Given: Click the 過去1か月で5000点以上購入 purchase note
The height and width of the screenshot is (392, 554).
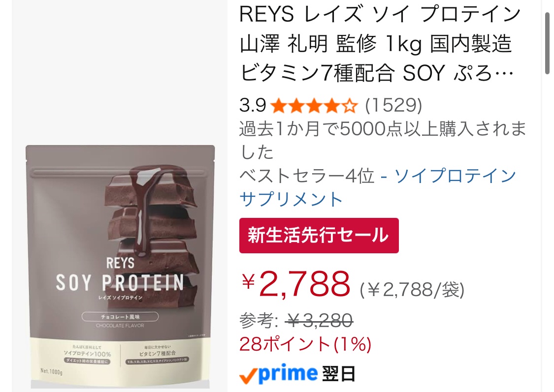Looking at the screenshot, I should click(383, 140).
